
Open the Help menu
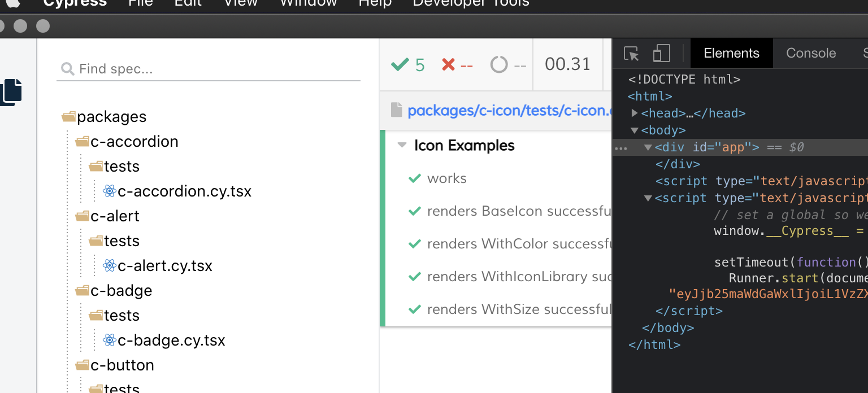[375, 3]
